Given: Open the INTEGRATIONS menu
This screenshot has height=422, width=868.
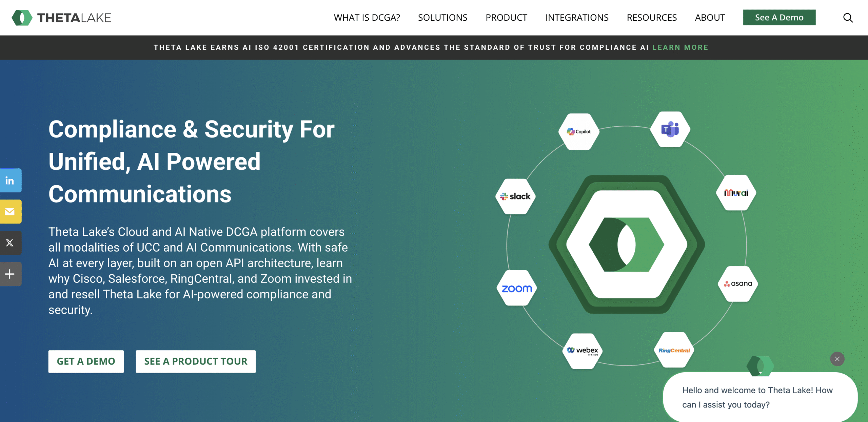Looking at the screenshot, I should click(577, 18).
